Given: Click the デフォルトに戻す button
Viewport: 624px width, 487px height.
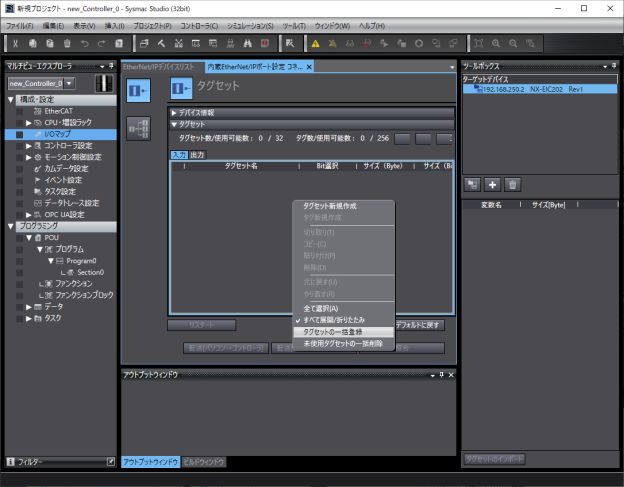Looking at the screenshot, I should tap(419, 325).
